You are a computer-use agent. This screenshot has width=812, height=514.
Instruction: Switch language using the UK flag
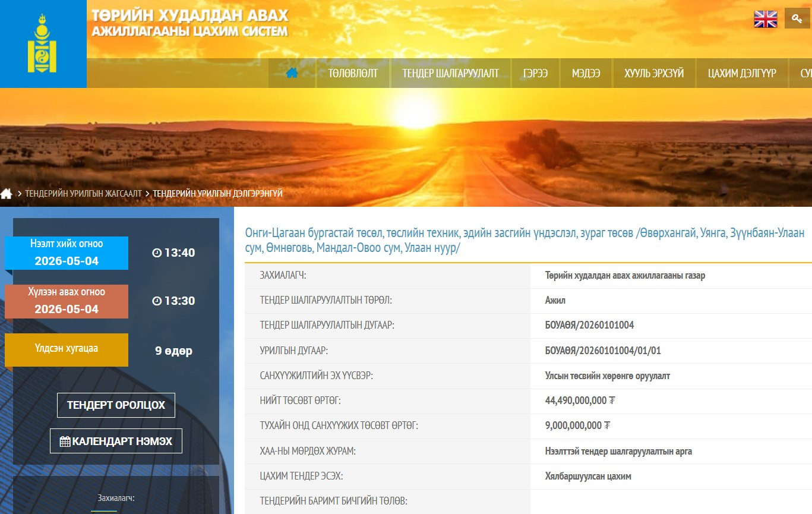click(765, 19)
